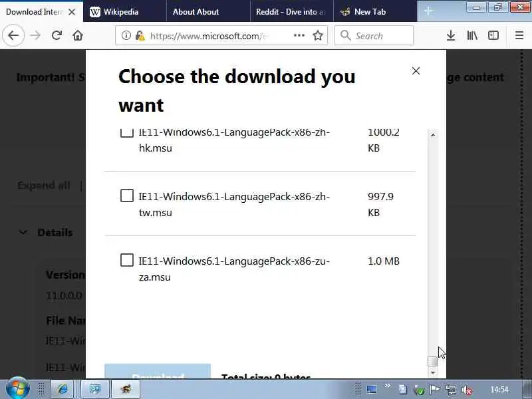Click the zh-hk.msu file name text
532x399 pixels.
click(234, 140)
